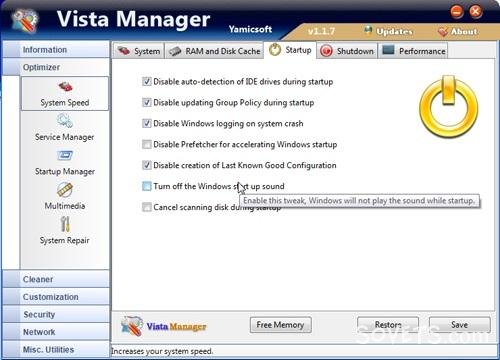The height and width of the screenshot is (360, 500).
Task: Open the System Repair tools icon
Action: pos(65,224)
